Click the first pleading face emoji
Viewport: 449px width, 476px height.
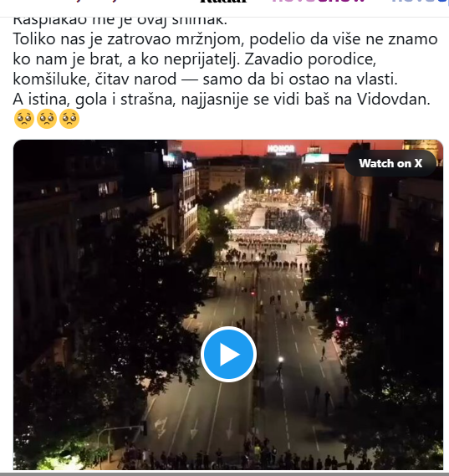[24, 119]
